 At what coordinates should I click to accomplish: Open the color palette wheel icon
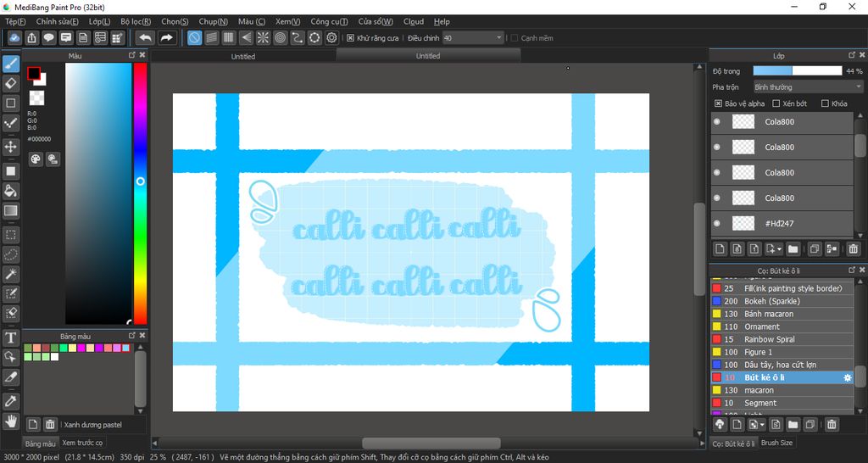tap(36, 159)
